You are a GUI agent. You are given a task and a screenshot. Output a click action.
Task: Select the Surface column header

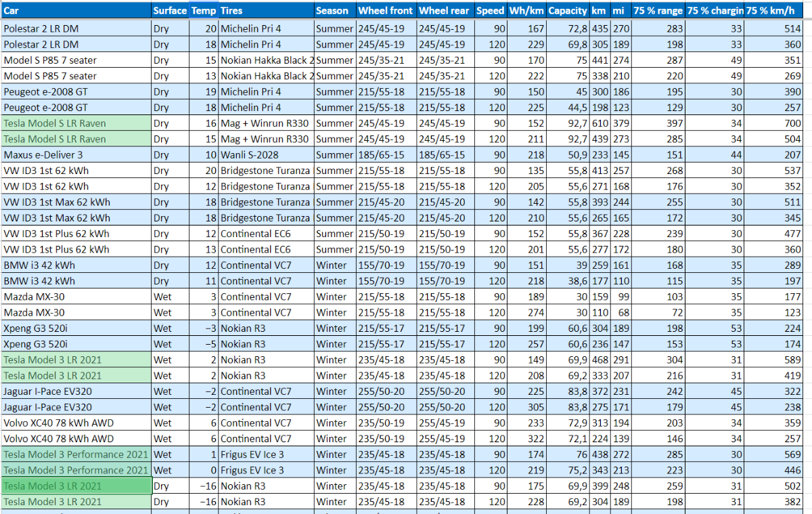tap(169, 11)
